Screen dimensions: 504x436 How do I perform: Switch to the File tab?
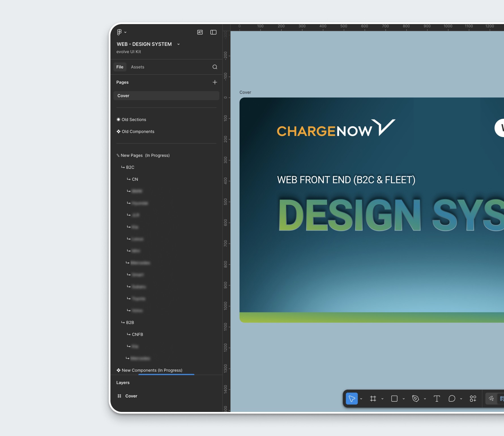pos(120,67)
